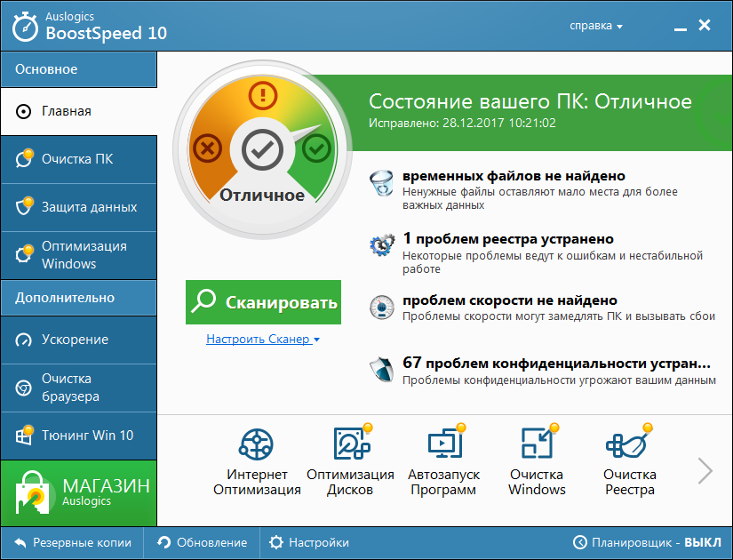Image resolution: width=733 pixels, height=560 pixels.
Task: Launch the Очистка Реестра tool icon
Action: point(629,442)
